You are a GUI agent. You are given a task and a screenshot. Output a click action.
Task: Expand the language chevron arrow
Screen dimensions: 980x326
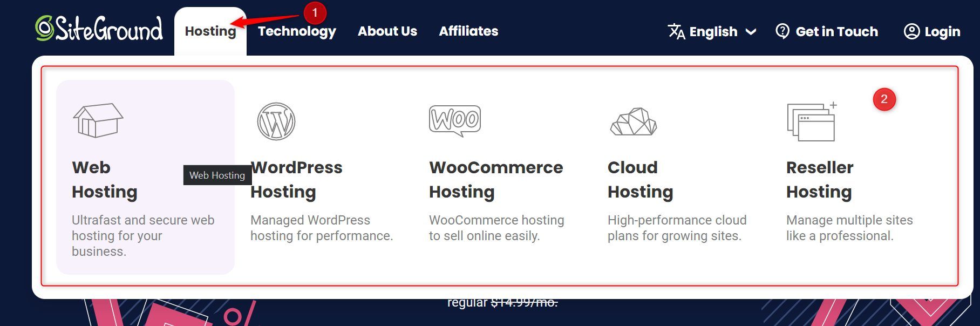(x=751, y=32)
